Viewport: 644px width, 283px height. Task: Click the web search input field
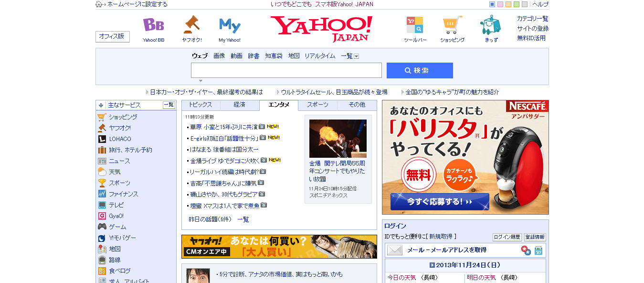point(286,70)
